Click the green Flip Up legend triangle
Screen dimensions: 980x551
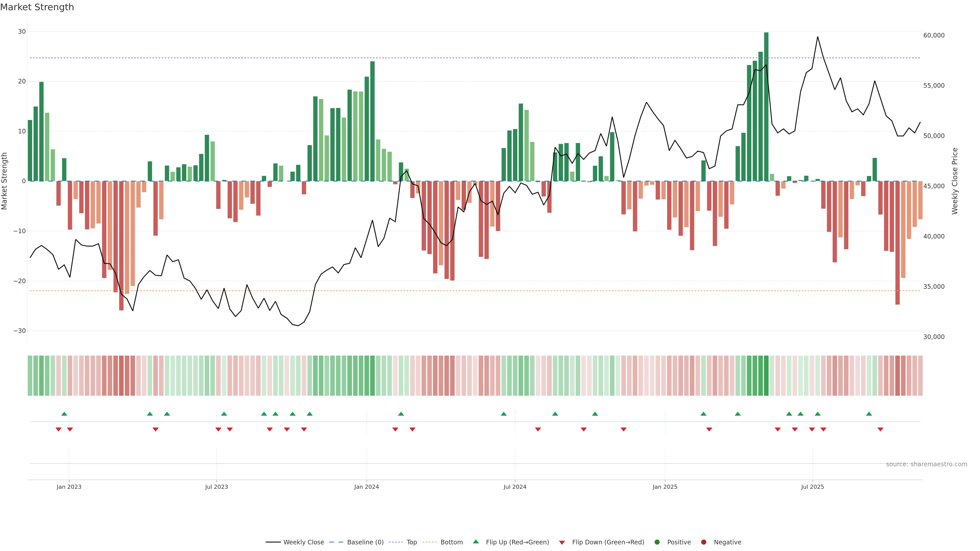pos(475,542)
